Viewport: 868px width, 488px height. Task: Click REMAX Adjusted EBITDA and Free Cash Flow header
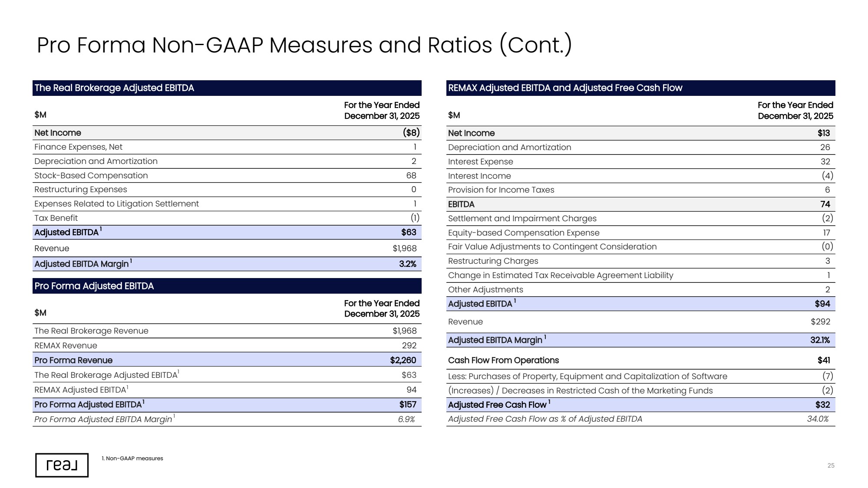click(x=640, y=88)
